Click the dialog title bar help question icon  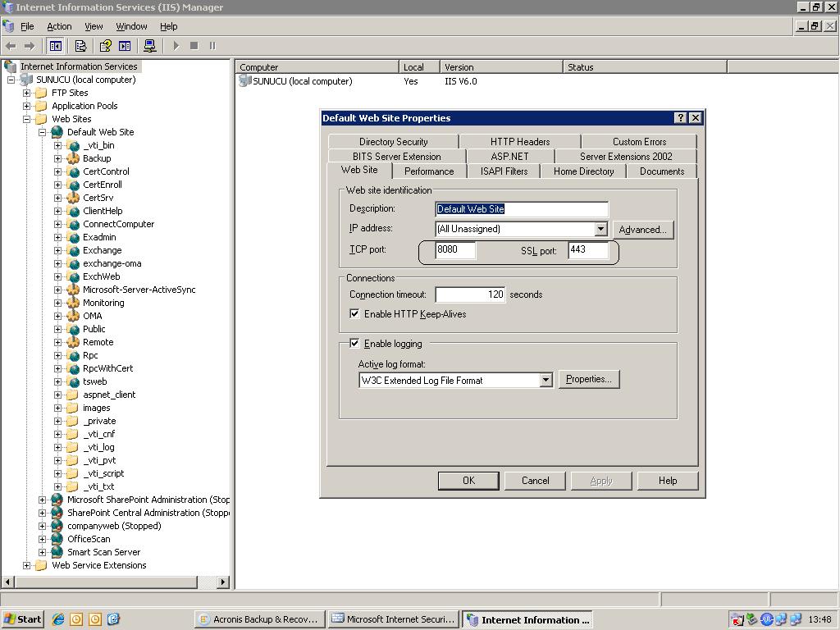680,118
